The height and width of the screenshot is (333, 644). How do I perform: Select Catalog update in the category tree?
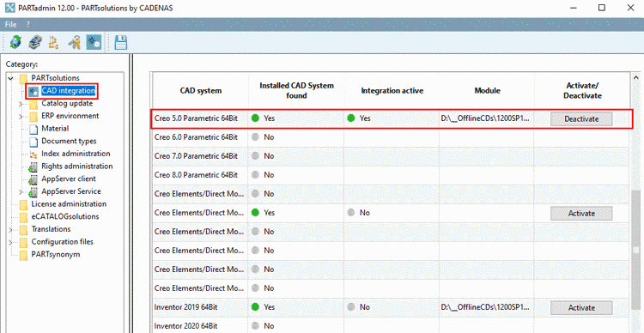click(x=67, y=103)
